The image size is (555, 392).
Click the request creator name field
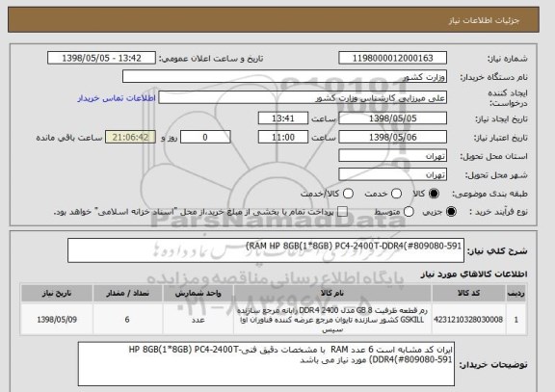tap(303, 97)
